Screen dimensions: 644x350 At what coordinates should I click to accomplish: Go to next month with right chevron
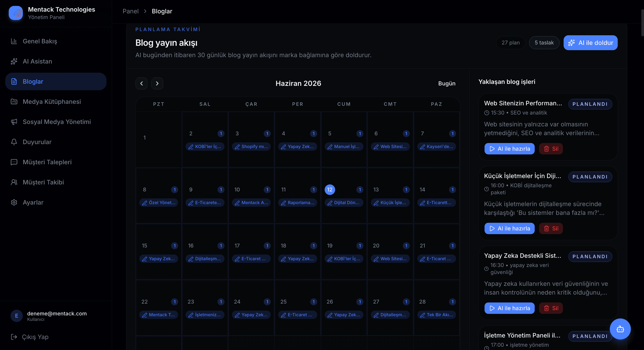tap(157, 83)
